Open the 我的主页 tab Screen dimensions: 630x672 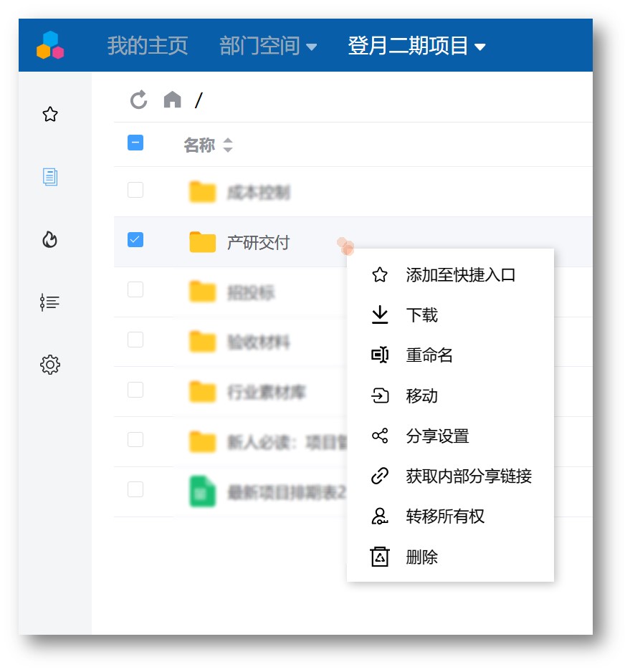[x=147, y=45]
